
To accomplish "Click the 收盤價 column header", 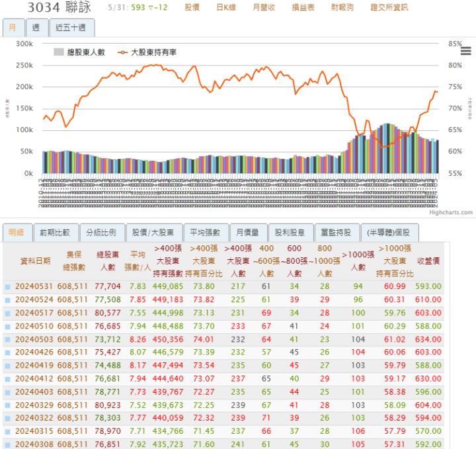I will tap(429, 261).
